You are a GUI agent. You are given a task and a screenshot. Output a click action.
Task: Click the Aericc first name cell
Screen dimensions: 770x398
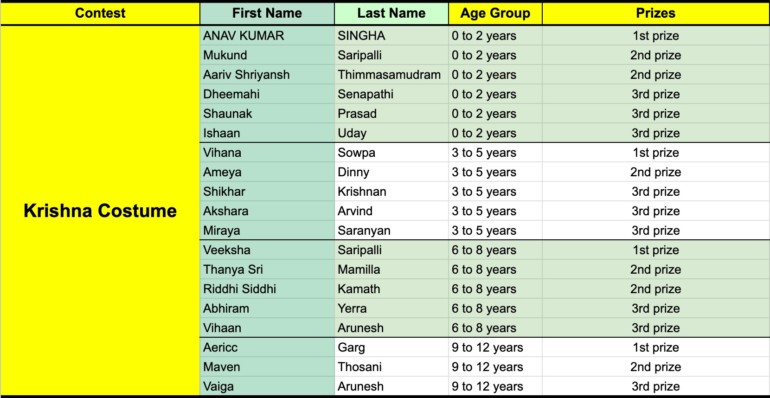click(x=267, y=348)
